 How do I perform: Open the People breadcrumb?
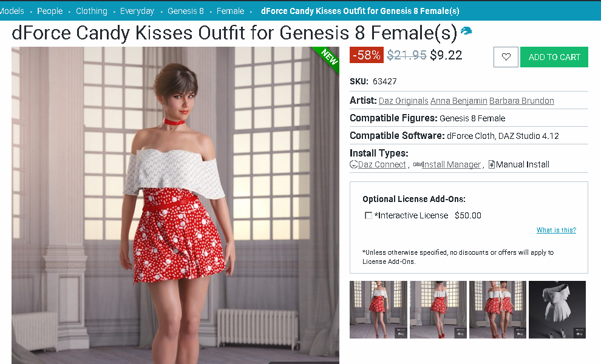pyautogui.click(x=50, y=11)
